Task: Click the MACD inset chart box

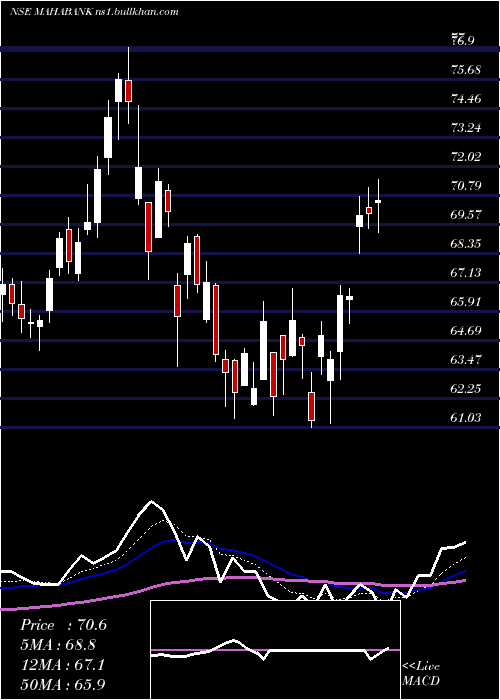Action: (x=275, y=650)
